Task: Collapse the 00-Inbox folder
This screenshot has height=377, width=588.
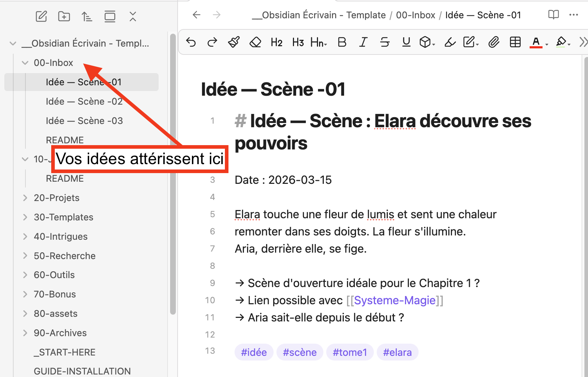Action: coord(25,63)
